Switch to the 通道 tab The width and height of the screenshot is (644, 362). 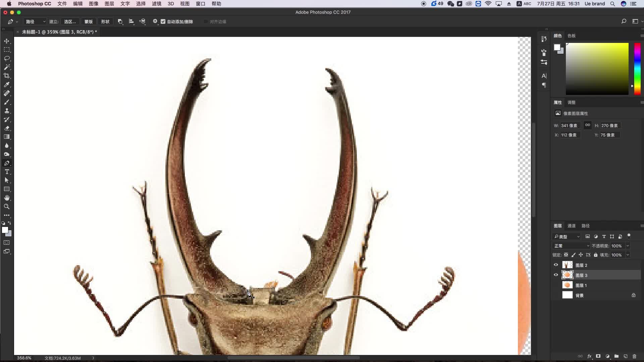(x=571, y=226)
